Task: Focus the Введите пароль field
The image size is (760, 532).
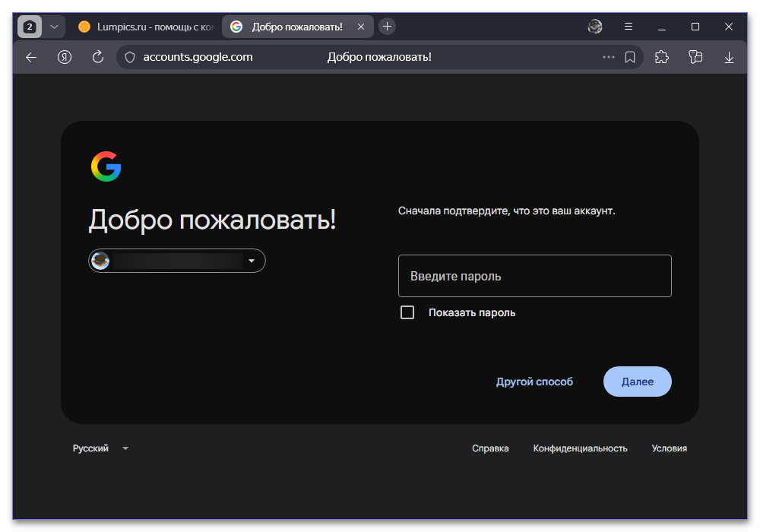Action: (x=534, y=276)
